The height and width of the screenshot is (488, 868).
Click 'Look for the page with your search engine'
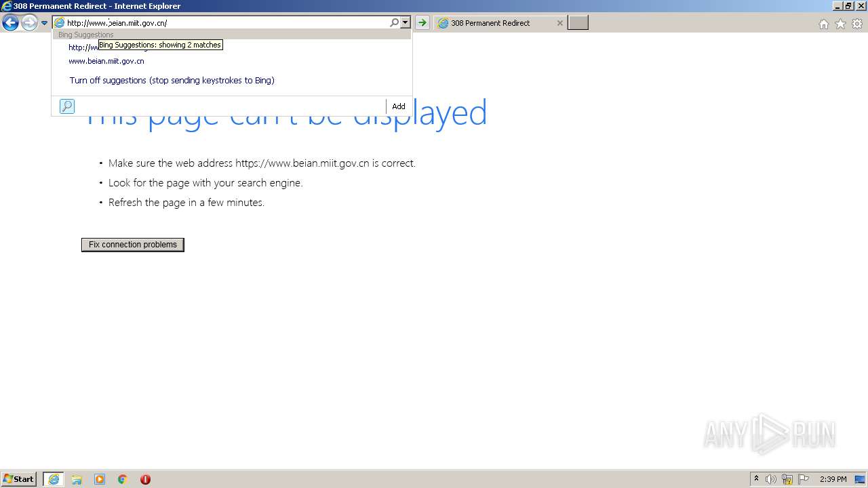click(x=205, y=183)
